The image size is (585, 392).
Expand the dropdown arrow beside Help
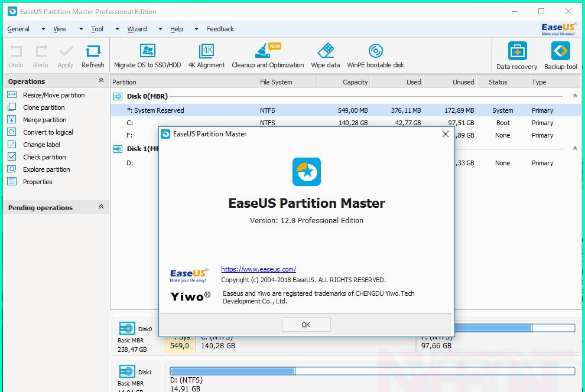click(196, 29)
